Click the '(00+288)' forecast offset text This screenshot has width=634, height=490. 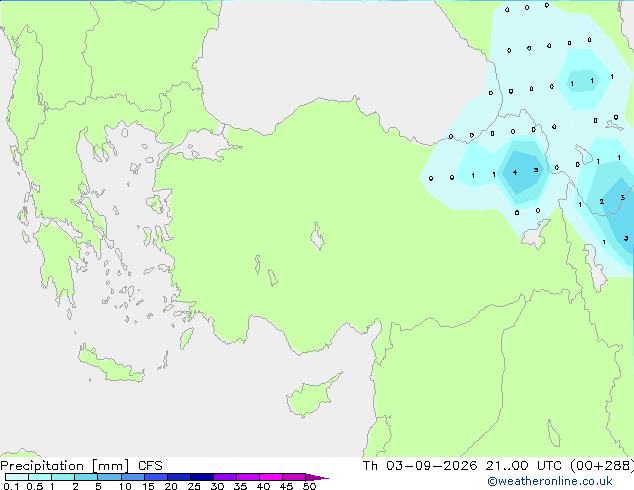pyautogui.click(x=602, y=466)
